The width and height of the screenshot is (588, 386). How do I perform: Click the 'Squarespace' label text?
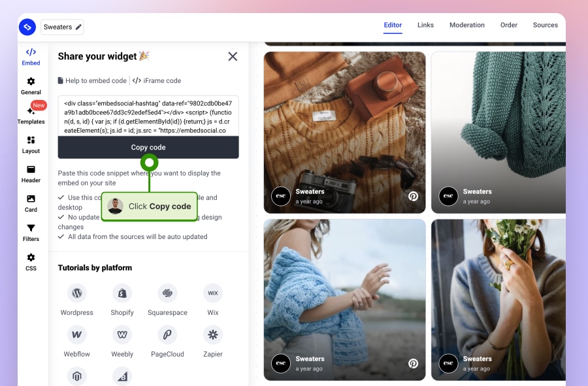(167, 313)
